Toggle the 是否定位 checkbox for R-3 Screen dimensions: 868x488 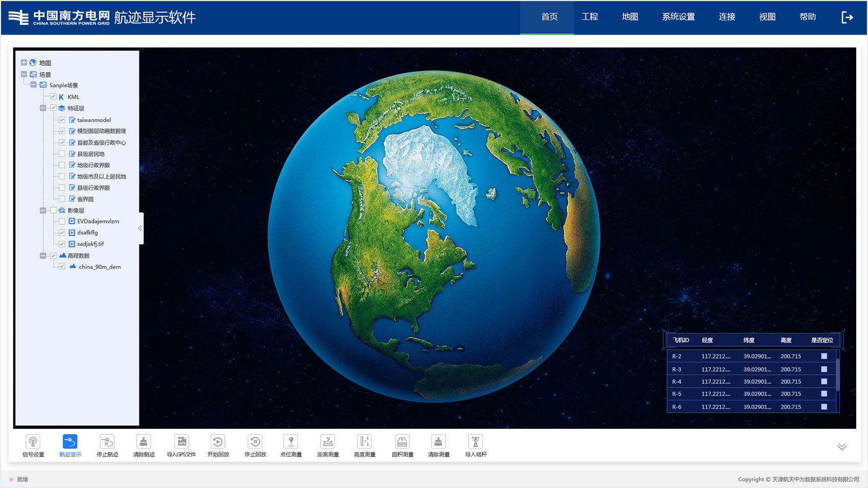coord(824,369)
